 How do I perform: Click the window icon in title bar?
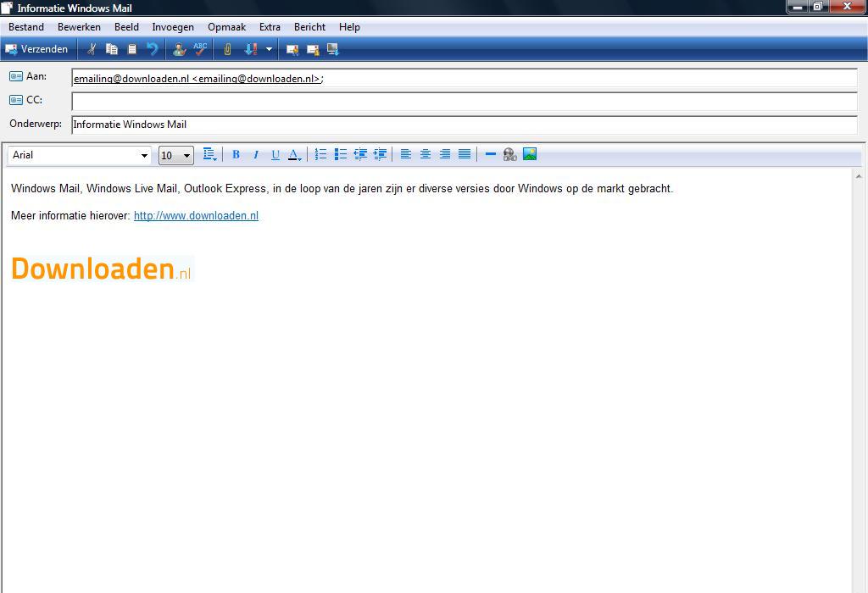coord(7,8)
